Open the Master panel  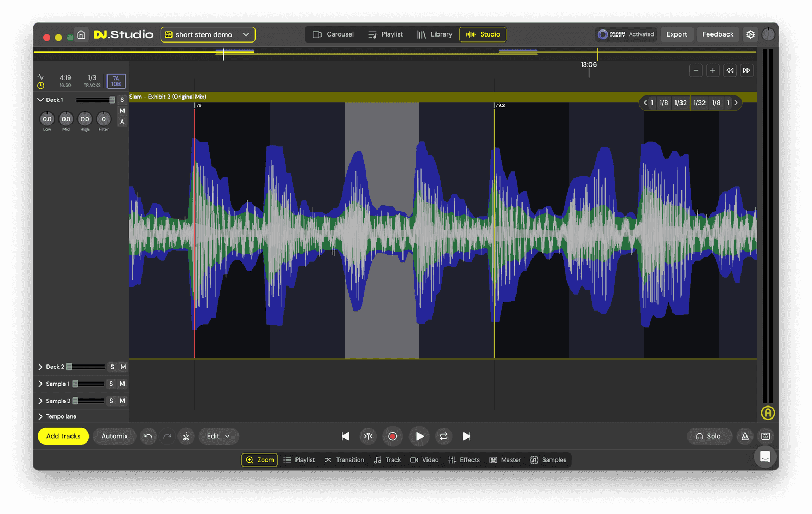[x=505, y=459]
